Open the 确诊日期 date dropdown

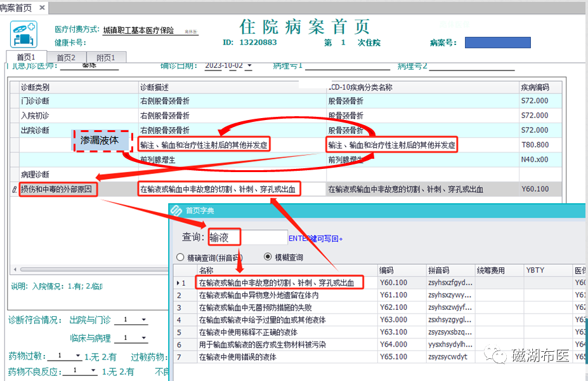click(x=249, y=65)
